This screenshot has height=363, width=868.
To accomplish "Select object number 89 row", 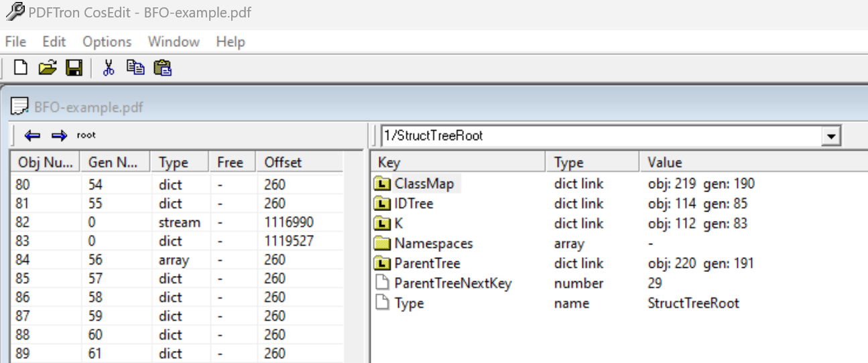I will click(x=178, y=354).
